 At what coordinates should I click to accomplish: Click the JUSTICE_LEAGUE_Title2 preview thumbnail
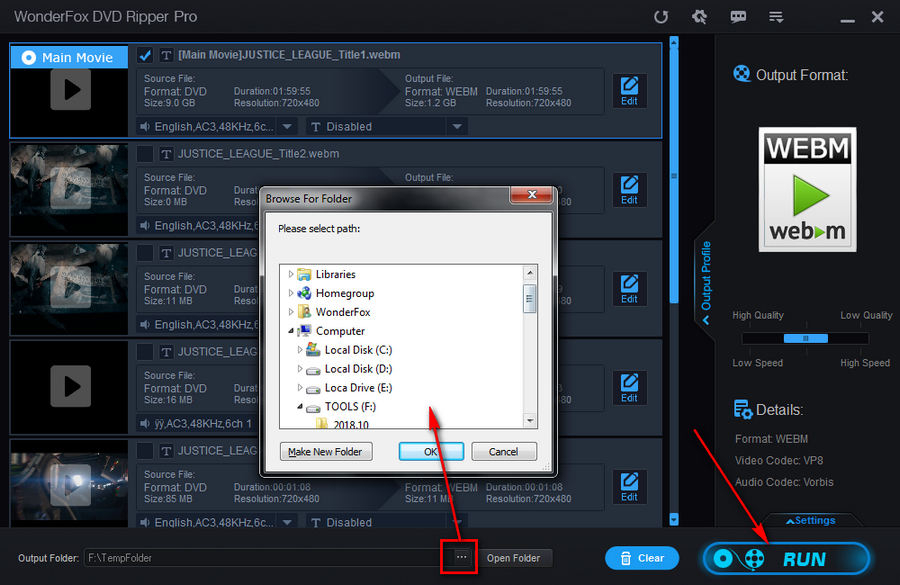tap(70, 188)
